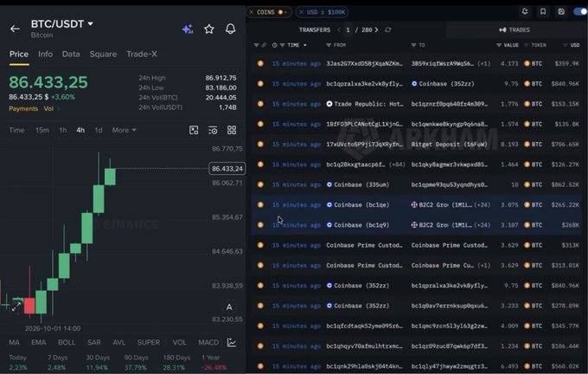Image resolution: width=588 pixels, height=374 pixels.
Task: Bookmark the current Arkham filter
Action: click(543, 11)
